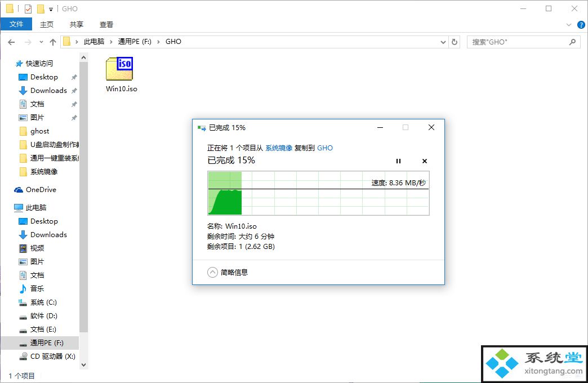Switch to the 主页 ribbon tab
Viewport: 588px width, 383px height.
pyautogui.click(x=47, y=24)
